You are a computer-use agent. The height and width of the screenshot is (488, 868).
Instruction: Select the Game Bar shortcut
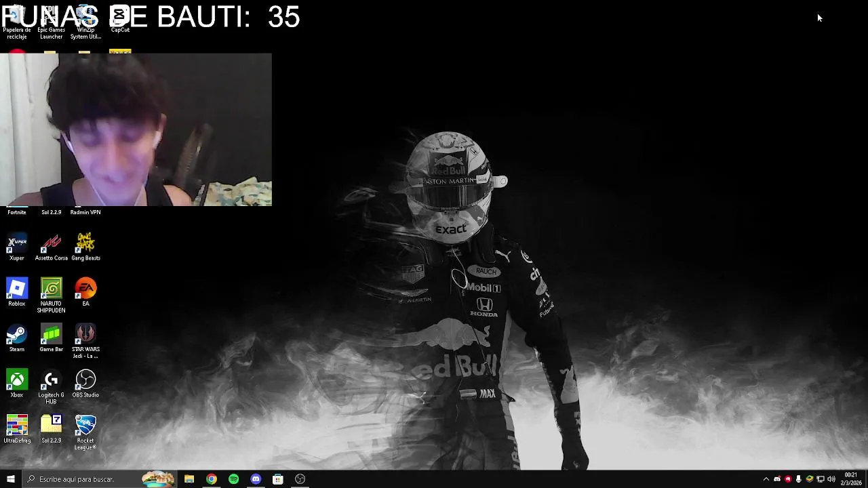(x=51, y=338)
